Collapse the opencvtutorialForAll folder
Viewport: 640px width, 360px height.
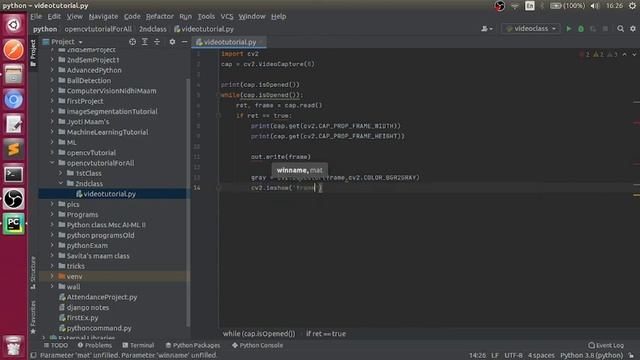click(x=52, y=163)
